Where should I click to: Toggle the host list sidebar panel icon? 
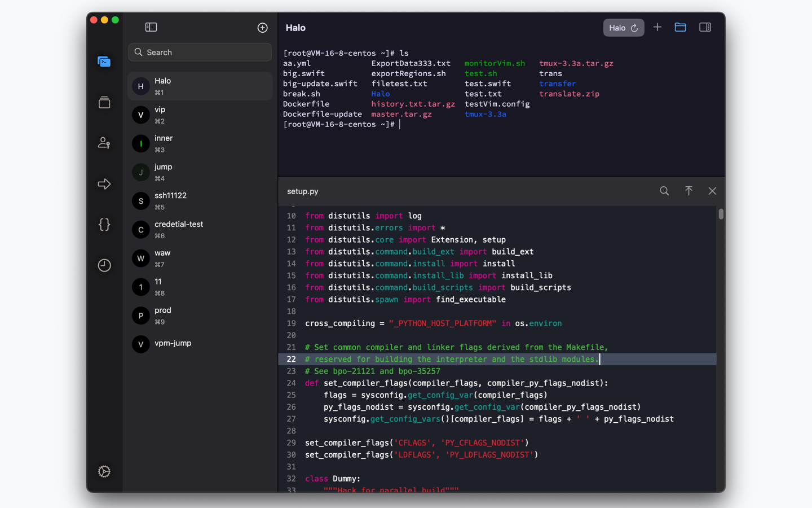tap(151, 27)
